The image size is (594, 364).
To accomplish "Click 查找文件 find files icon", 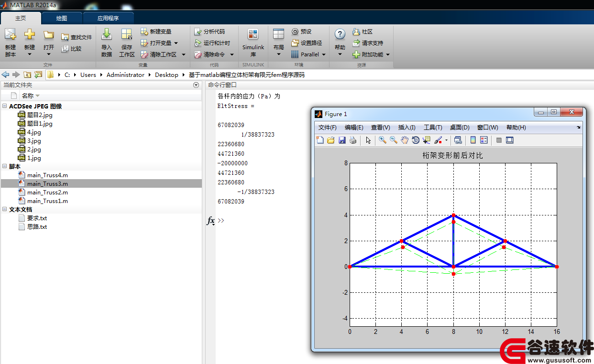I will coord(65,37).
